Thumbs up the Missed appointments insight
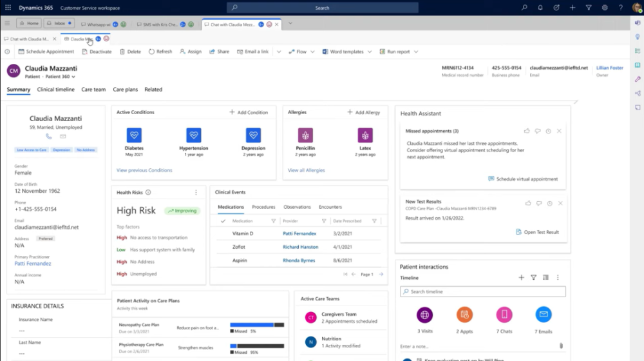 [x=527, y=131]
